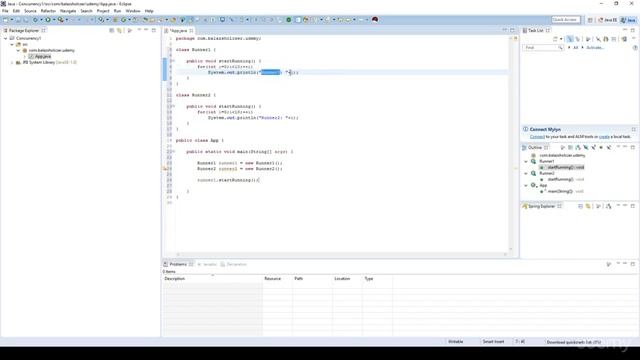Expand the App.java tree node

[x=25, y=56]
